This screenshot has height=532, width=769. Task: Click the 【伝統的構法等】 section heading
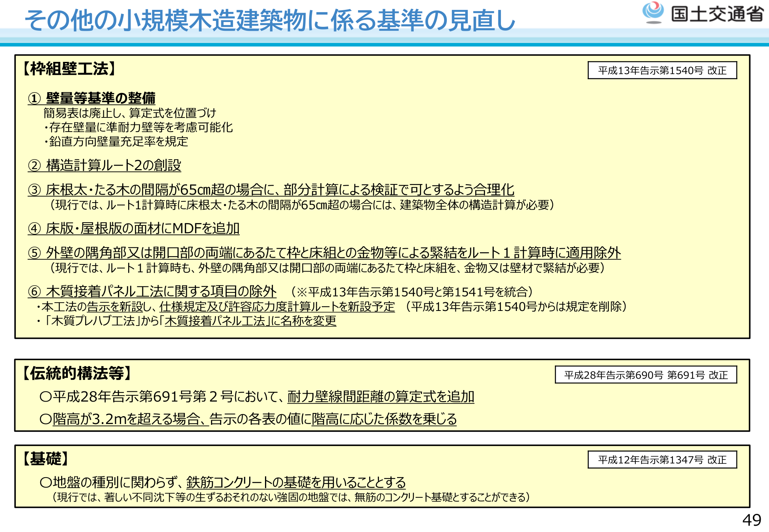point(77,373)
